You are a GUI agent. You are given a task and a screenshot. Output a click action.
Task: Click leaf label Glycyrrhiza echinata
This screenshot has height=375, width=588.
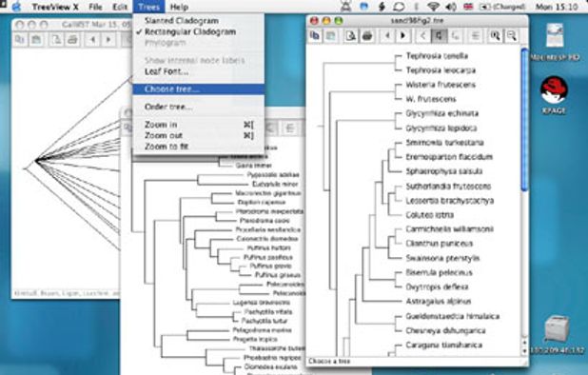tap(442, 113)
